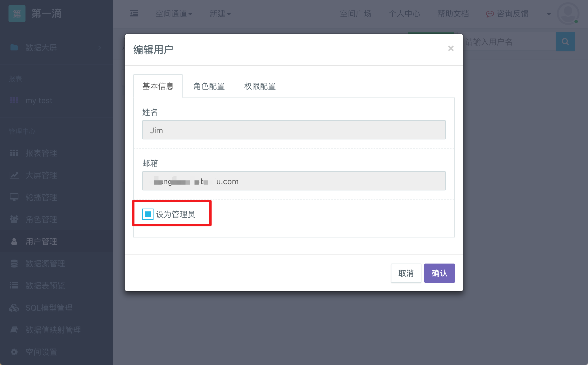Click the 轮播管理 monitor icon
Viewport: 588px width, 365px height.
pyautogui.click(x=14, y=197)
